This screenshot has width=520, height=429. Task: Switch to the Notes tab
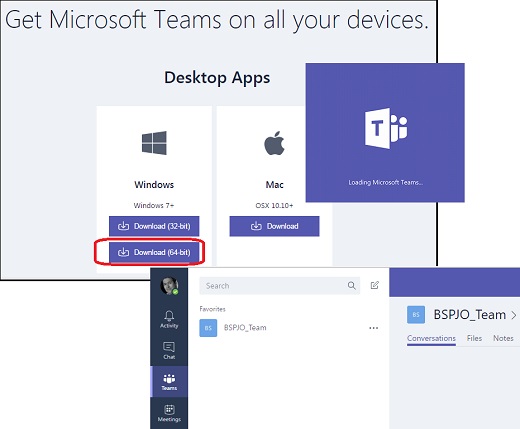(503, 338)
